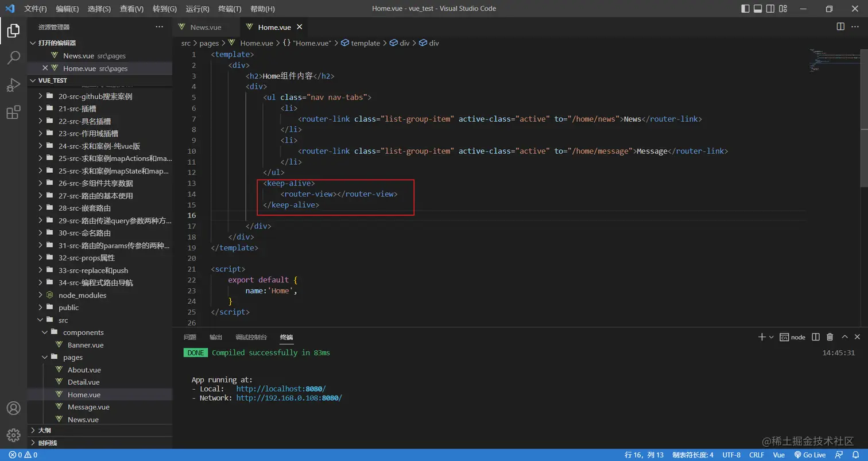This screenshot has width=868, height=461.
Task: Change language mode from Vue in status bar
Action: [778, 455]
